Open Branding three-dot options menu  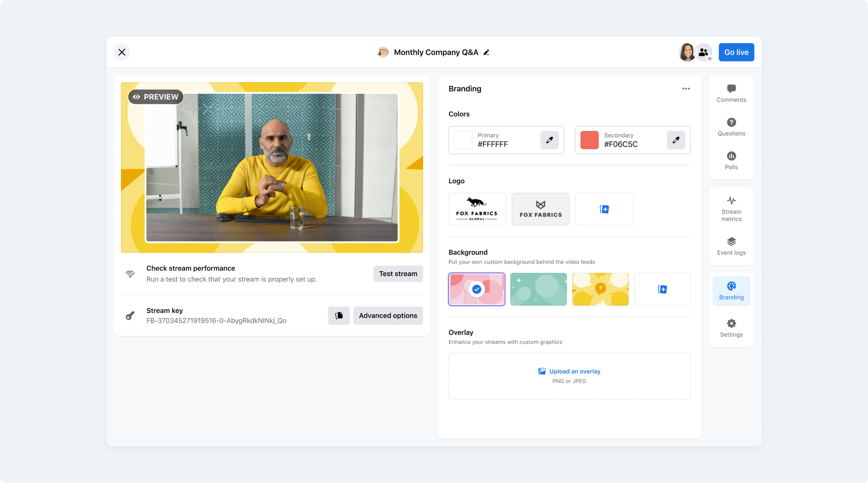click(x=686, y=89)
